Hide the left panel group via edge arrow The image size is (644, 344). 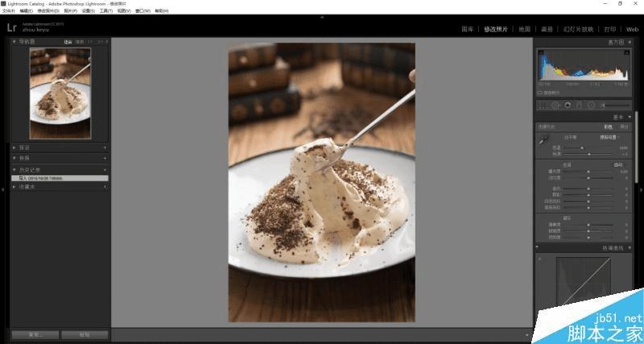(x=3, y=189)
